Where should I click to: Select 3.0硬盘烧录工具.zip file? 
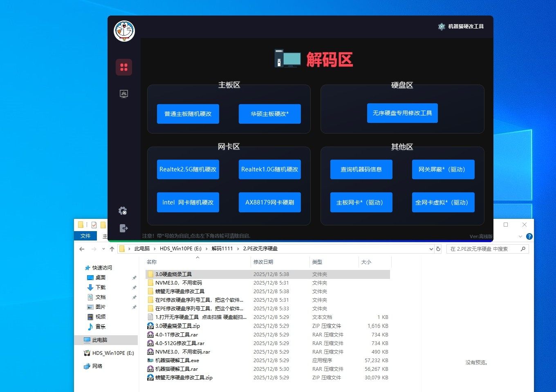point(268,326)
